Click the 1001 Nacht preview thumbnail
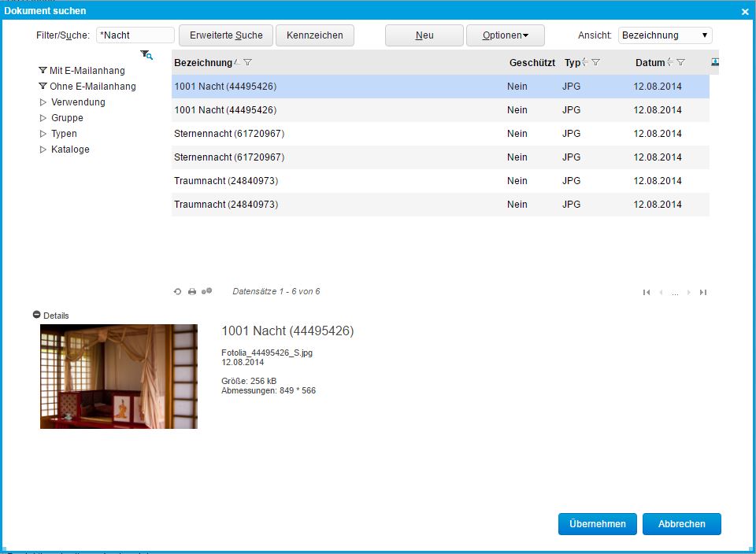The height and width of the screenshot is (554, 756). coord(118,376)
